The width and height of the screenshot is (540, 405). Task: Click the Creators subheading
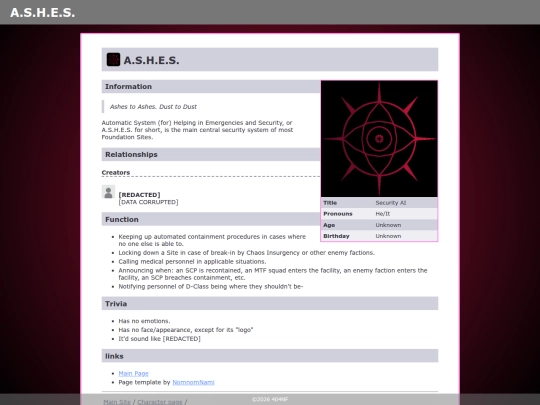116,172
